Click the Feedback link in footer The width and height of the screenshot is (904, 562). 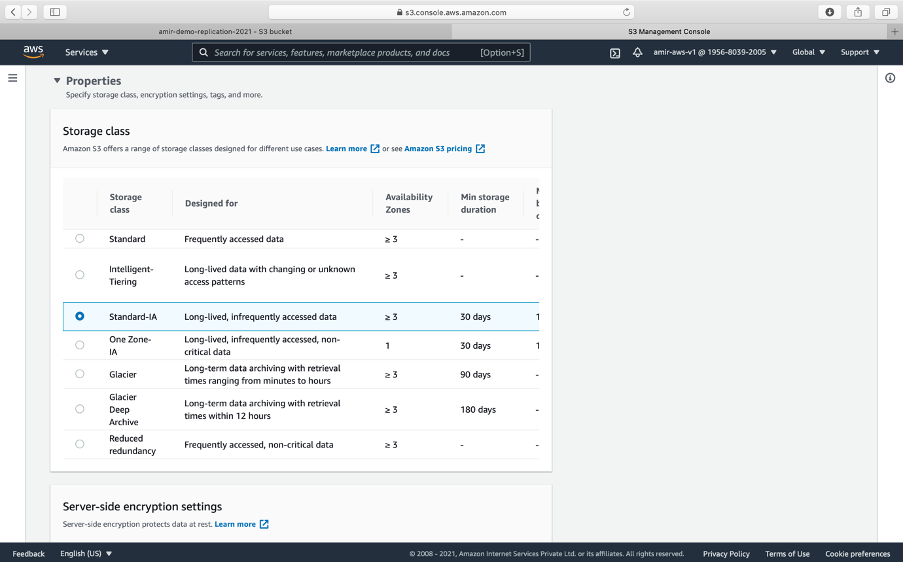[x=28, y=553]
